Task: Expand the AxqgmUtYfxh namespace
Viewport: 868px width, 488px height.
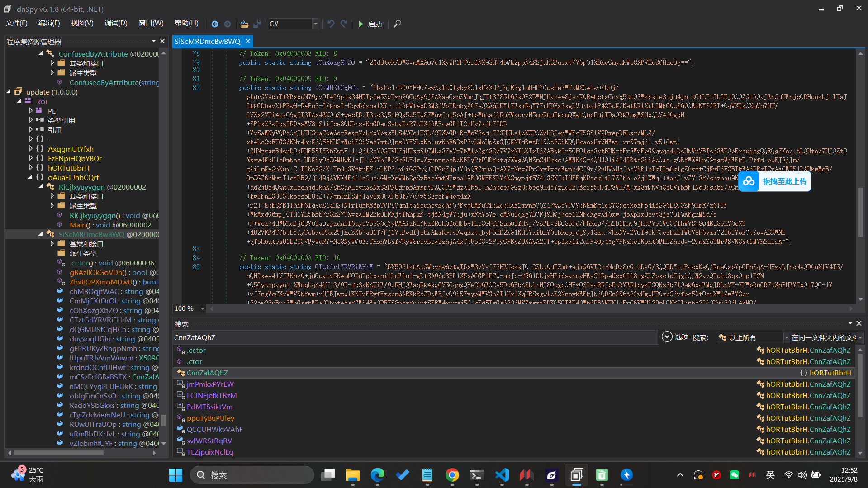Action: tap(30, 149)
